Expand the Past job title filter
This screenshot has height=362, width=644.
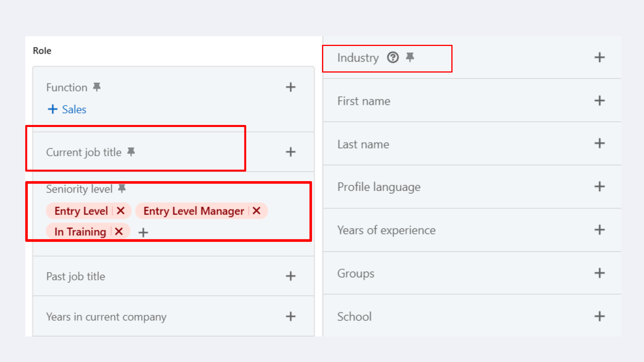291,276
